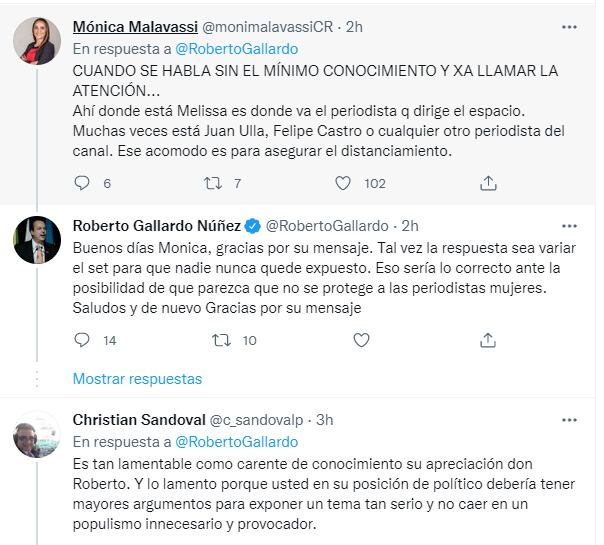Image resolution: width=604 pixels, height=545 pixels.
Task: Click the Christian Sandoval display name
Action: (x=138, y=420)
